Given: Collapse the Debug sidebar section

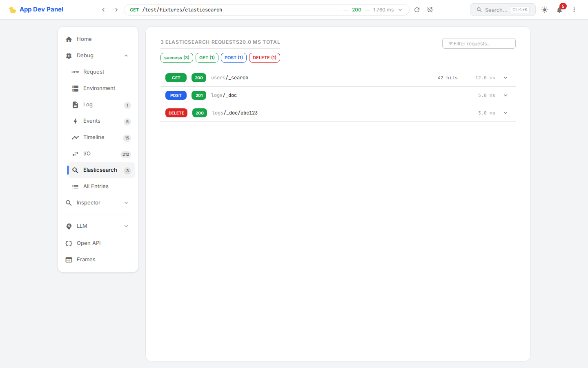Looking at the screenshot, I should pos(126,56).
